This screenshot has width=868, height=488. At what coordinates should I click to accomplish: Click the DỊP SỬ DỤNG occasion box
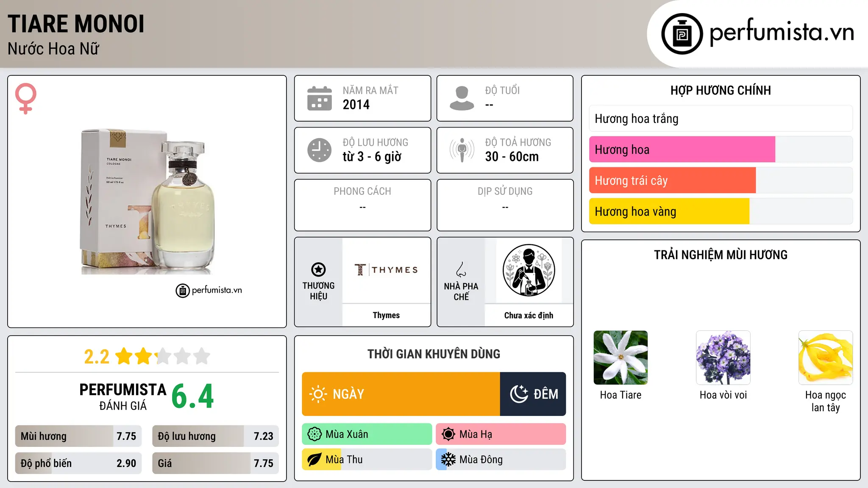tap(505, 205)
